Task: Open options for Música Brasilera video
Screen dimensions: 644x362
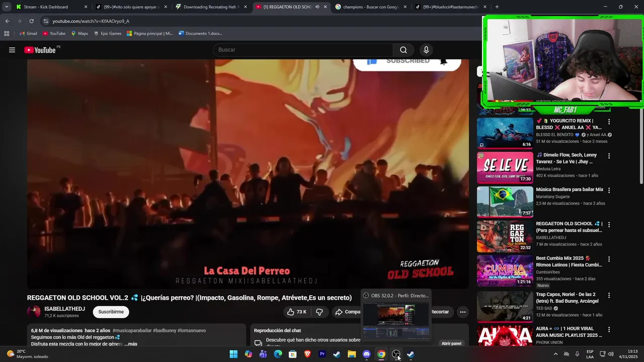Action: point(609,191)
